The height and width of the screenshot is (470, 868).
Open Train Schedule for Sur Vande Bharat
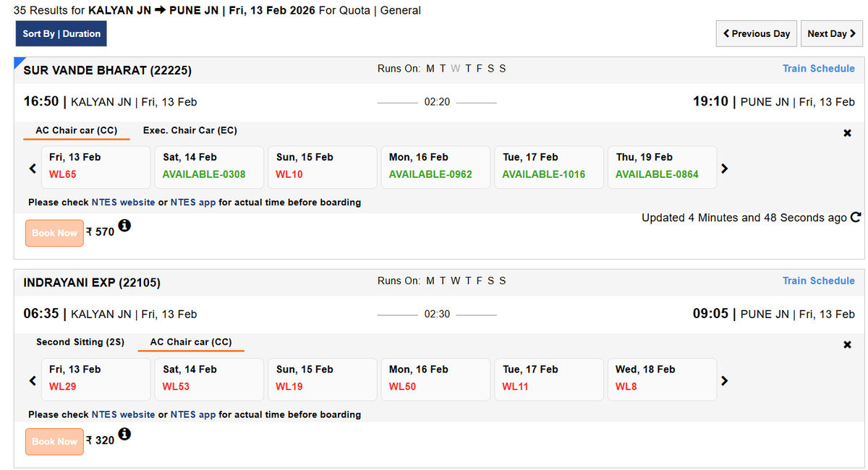pyautogui.click(x=818, y=69)
